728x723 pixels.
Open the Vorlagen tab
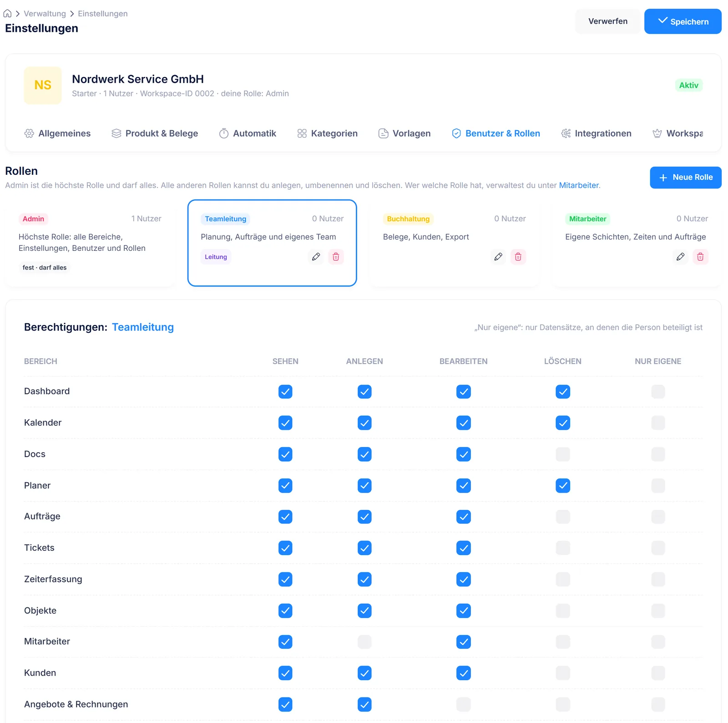(404, 133)
